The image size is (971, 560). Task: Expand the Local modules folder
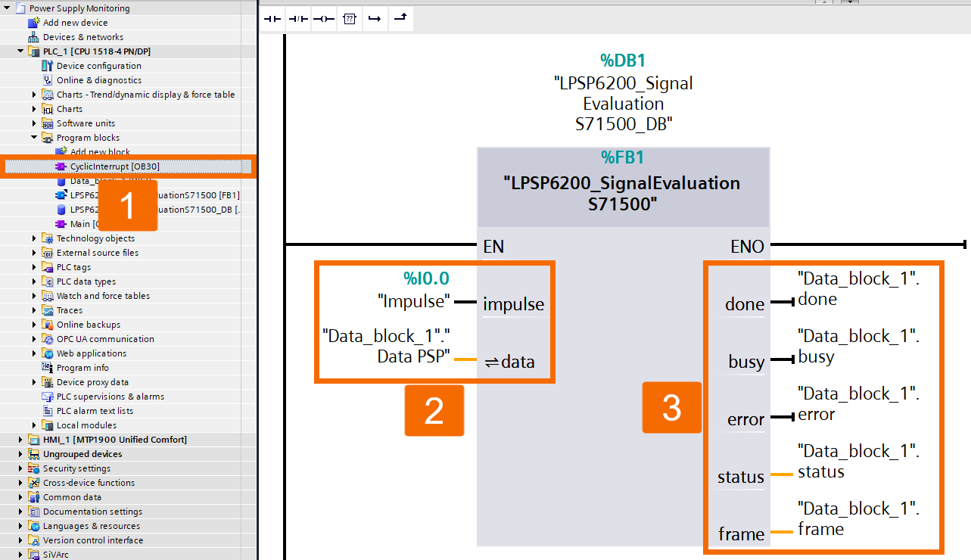(x=34, y=425)
